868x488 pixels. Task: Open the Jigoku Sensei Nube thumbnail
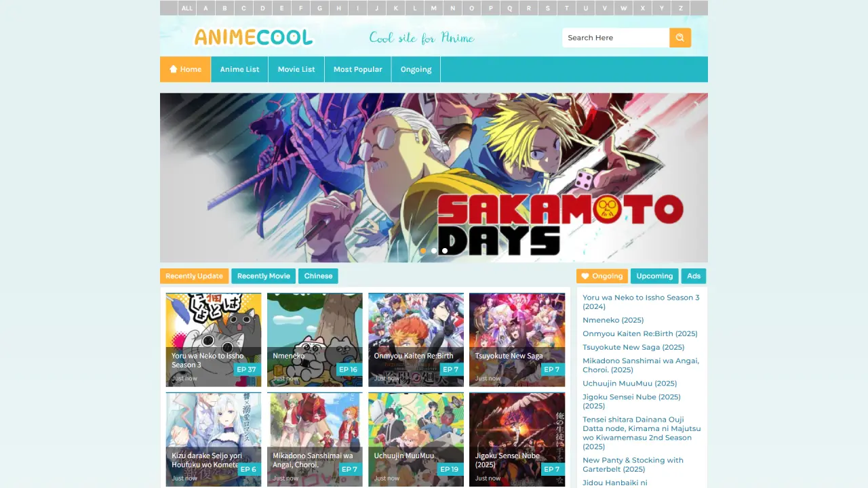(517, 439)
